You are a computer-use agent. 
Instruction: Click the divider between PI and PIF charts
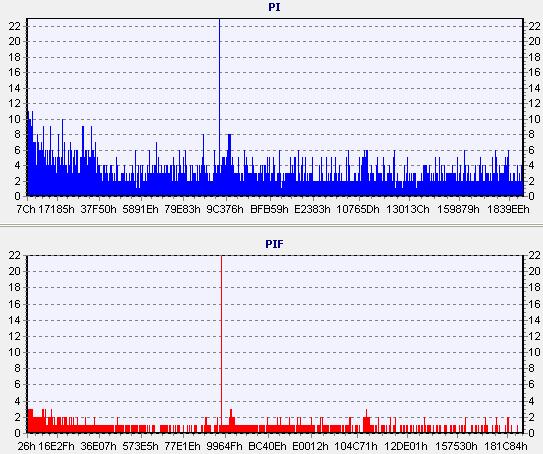[x=272, y=226]
